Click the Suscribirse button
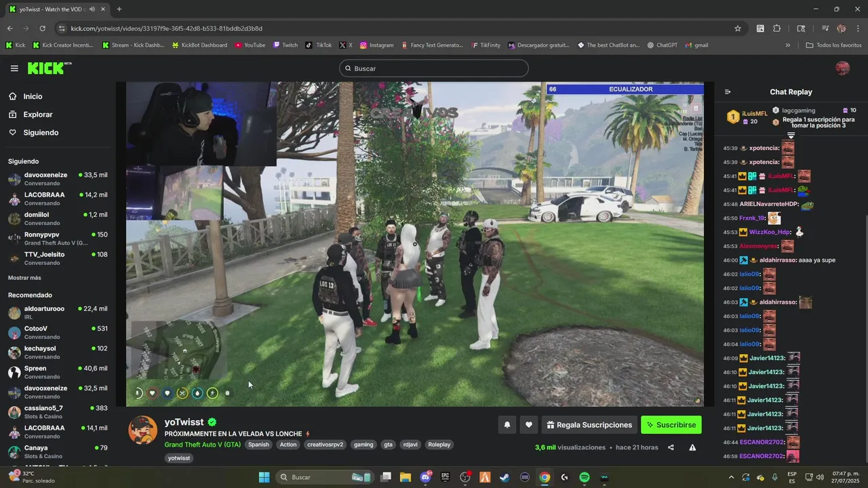Screen dimensions: 868x488 (x=671, y=425)
